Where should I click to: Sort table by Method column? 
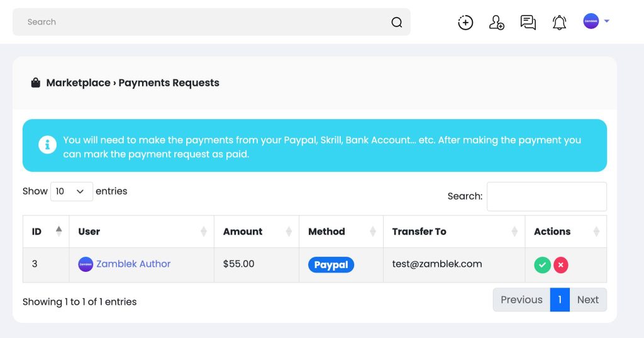pyautogui.click(x=341, y=232)
